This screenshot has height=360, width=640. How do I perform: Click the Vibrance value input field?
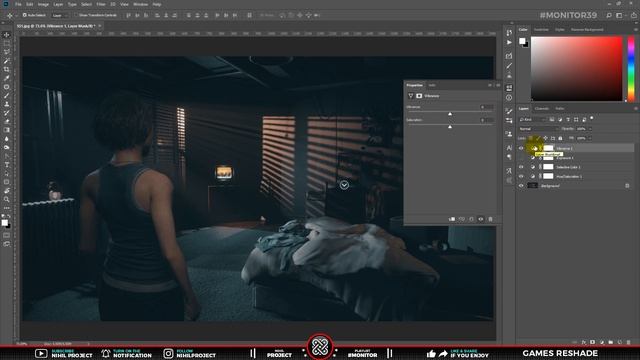487,107
